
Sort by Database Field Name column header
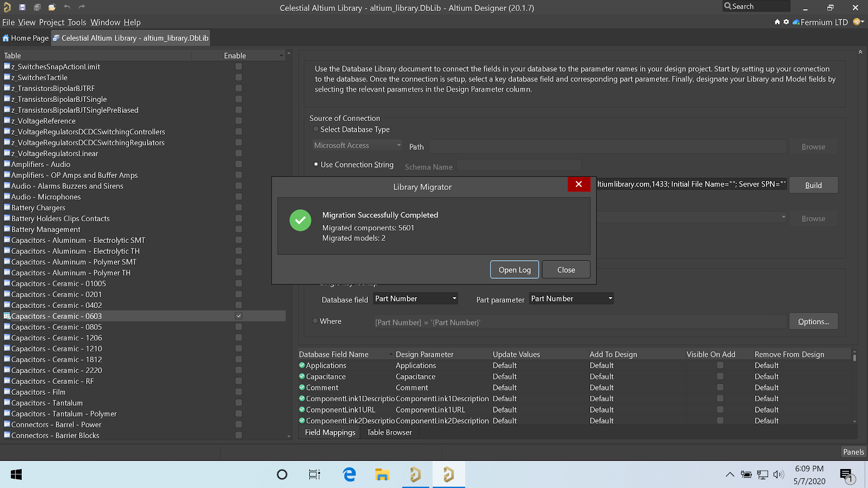[346, 354]
